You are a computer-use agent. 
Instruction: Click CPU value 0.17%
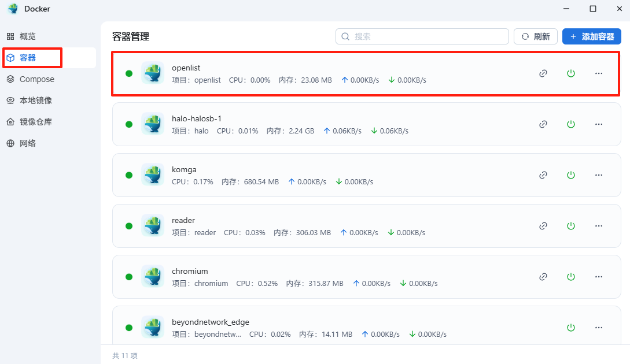[203, 182]
